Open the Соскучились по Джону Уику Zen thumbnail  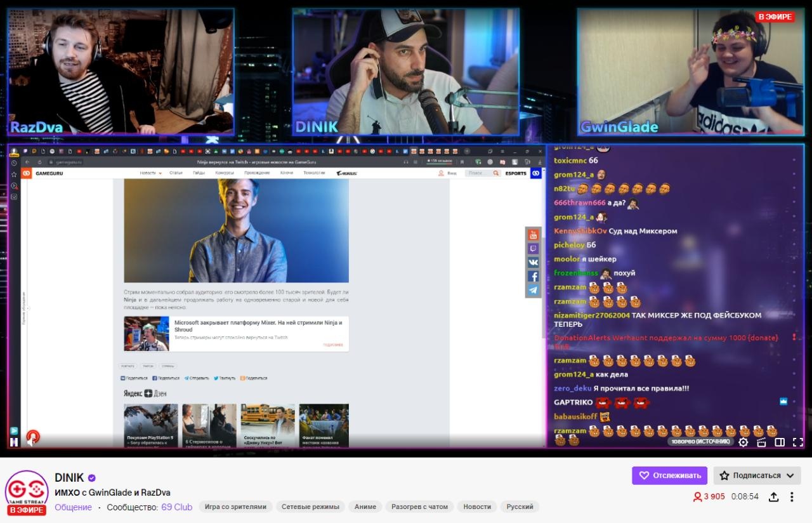tap(268, 425)
